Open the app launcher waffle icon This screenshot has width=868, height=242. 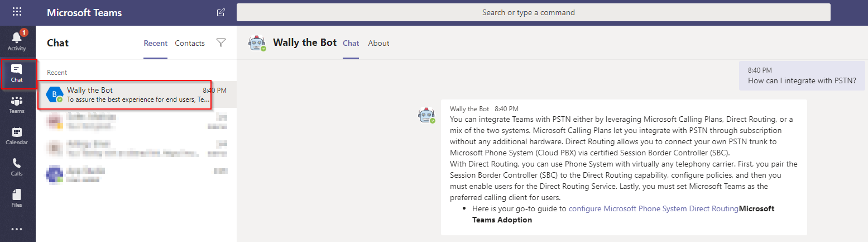(x=17, y=12)
